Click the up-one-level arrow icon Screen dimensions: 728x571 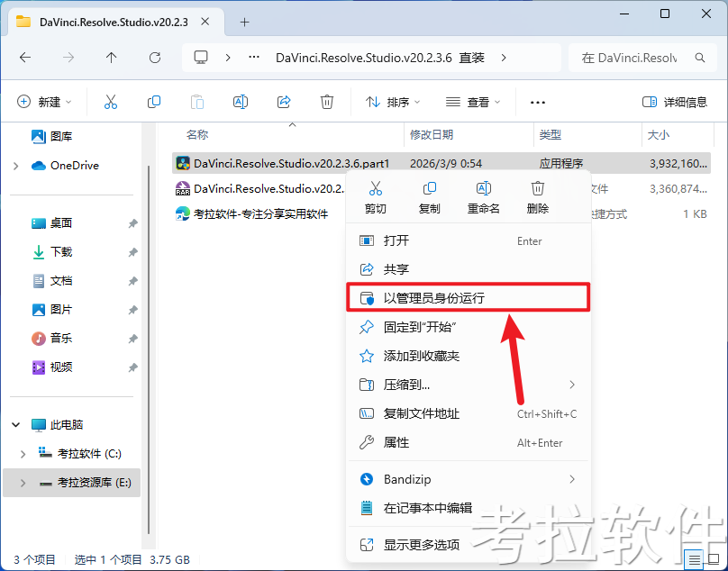(110, 56)
